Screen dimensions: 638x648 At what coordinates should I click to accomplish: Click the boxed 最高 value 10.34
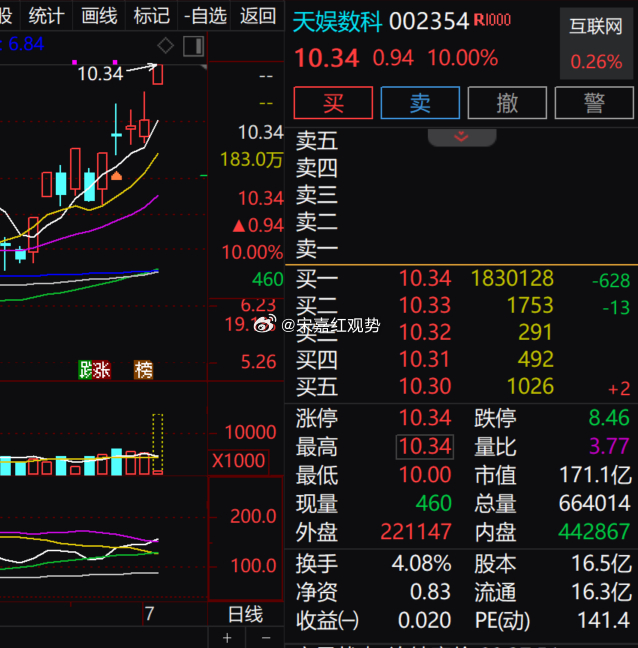(425, 446)
